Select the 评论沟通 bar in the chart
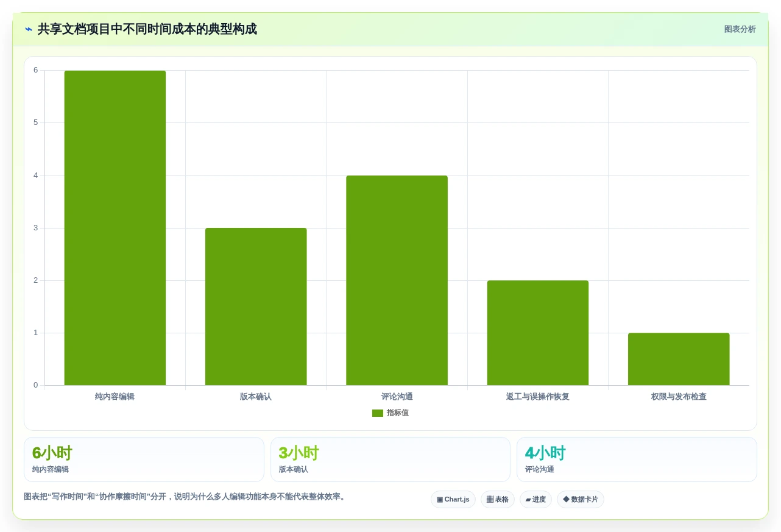 (x=397, y=280)
